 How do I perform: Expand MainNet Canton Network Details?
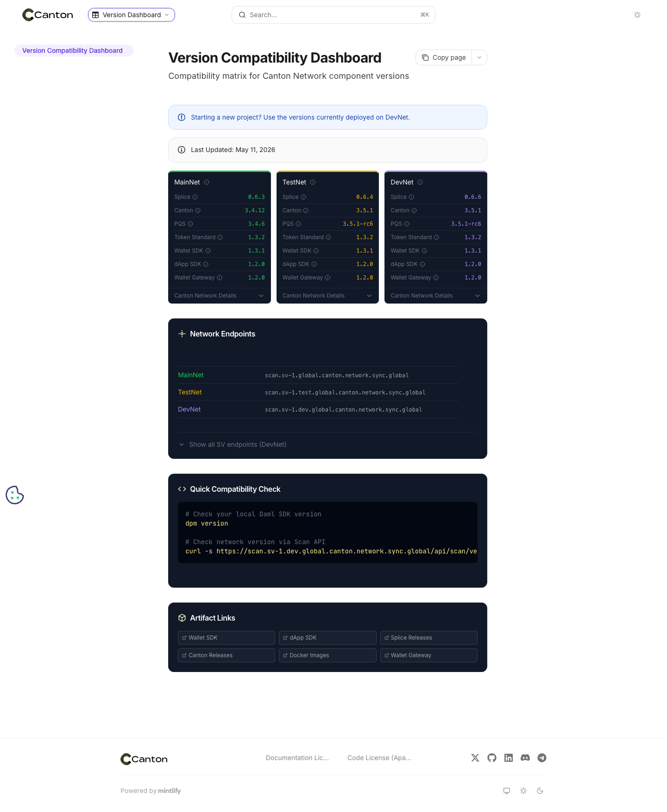tap(219, 296)
